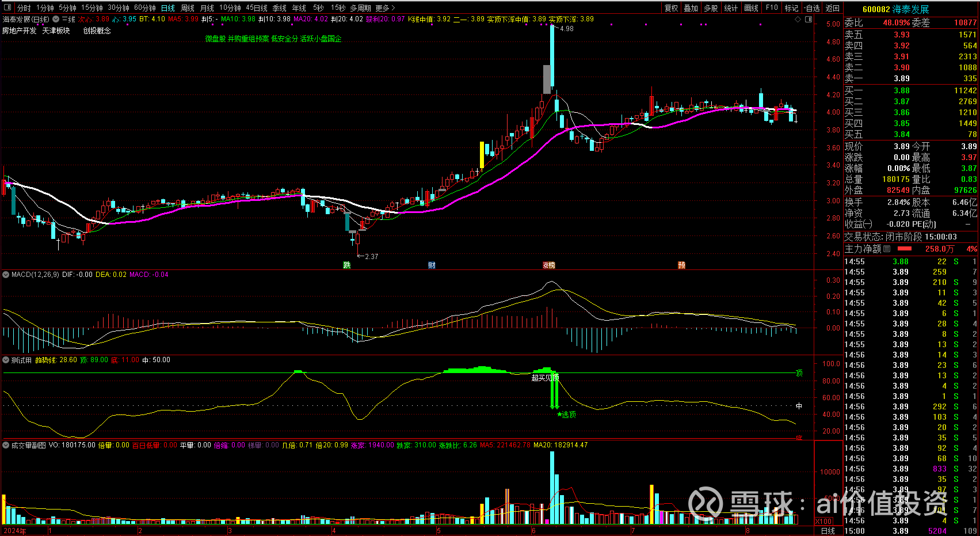Click the diamond icon at chart top-right

click(x=798, y=20)
